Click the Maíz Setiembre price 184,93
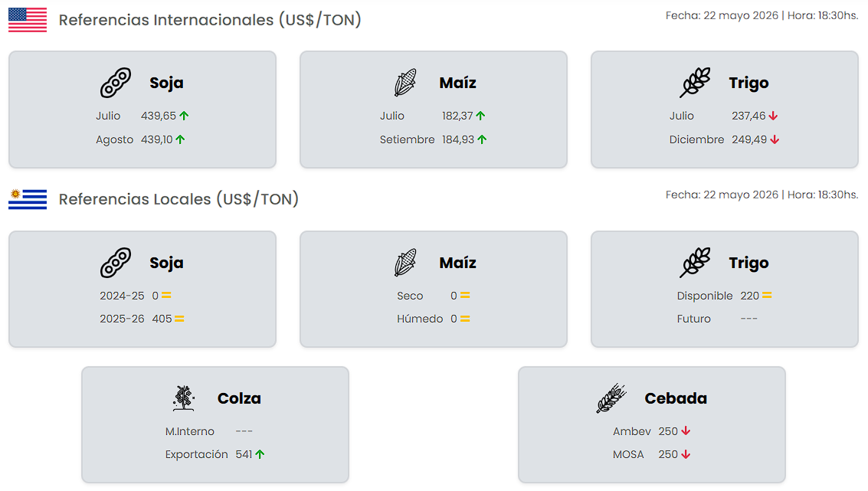 tap(458, 139)
